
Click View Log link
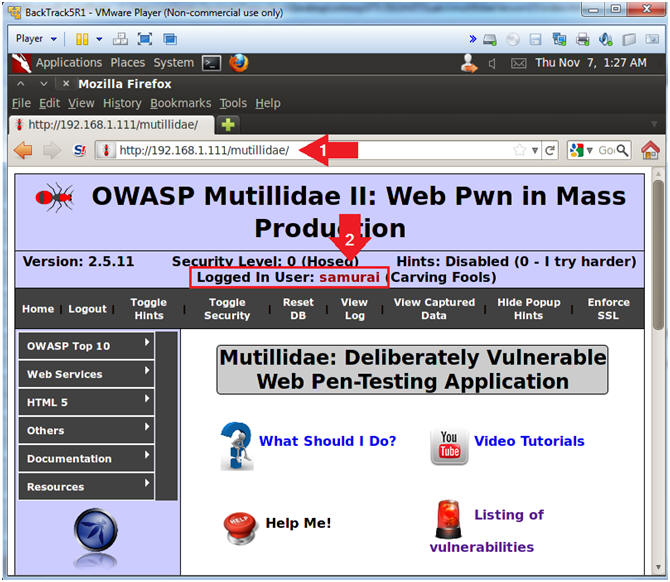click(354, 309)
